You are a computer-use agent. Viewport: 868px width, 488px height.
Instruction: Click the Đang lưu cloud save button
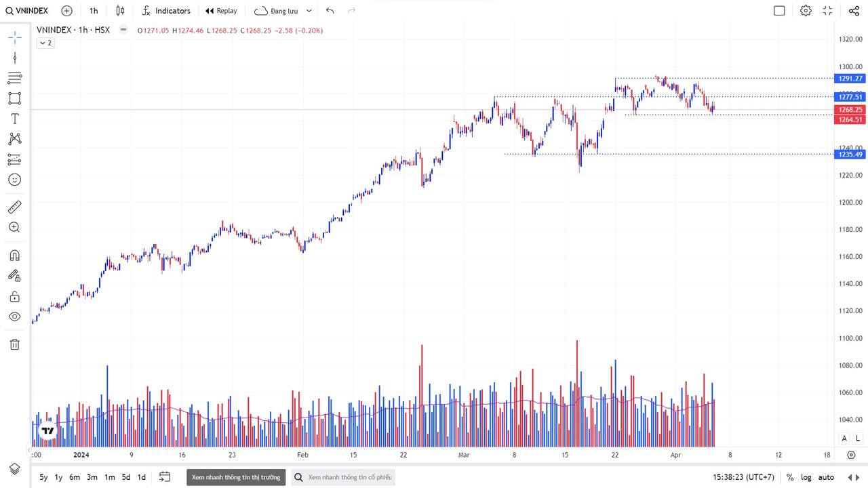(276, 11)
